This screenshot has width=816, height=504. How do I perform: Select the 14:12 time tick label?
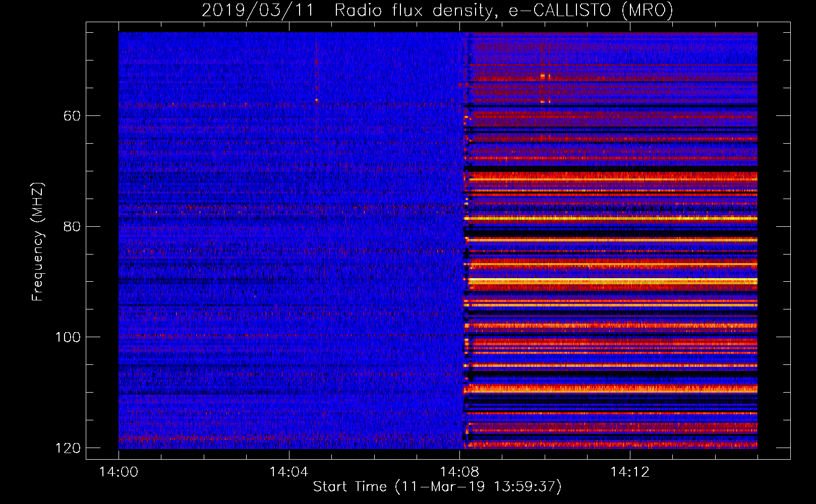pyautogui.click(x=630, y=472)
